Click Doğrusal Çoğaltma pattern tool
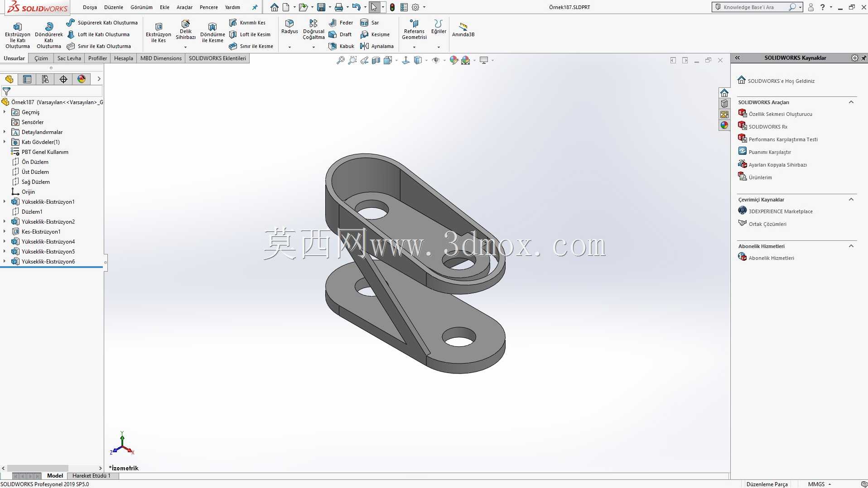The height and width of the screenshot is (488, 868). coord(313,30)
